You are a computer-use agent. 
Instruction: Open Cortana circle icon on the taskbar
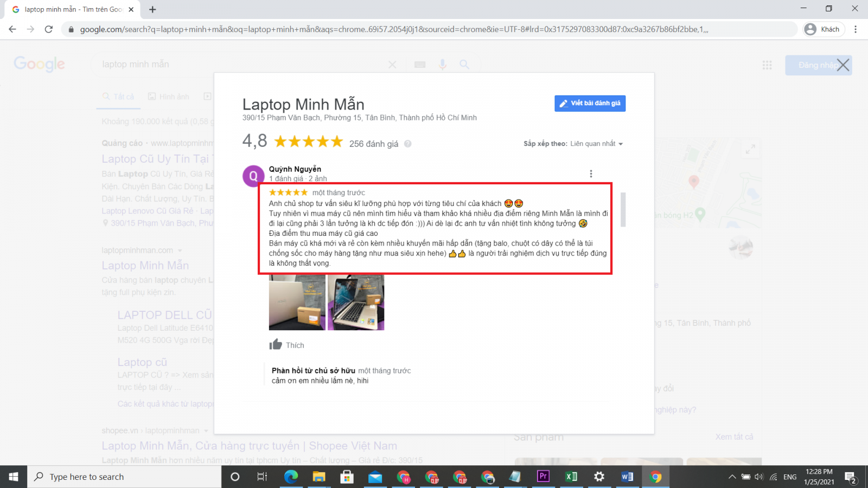click(x=235, y=477)
